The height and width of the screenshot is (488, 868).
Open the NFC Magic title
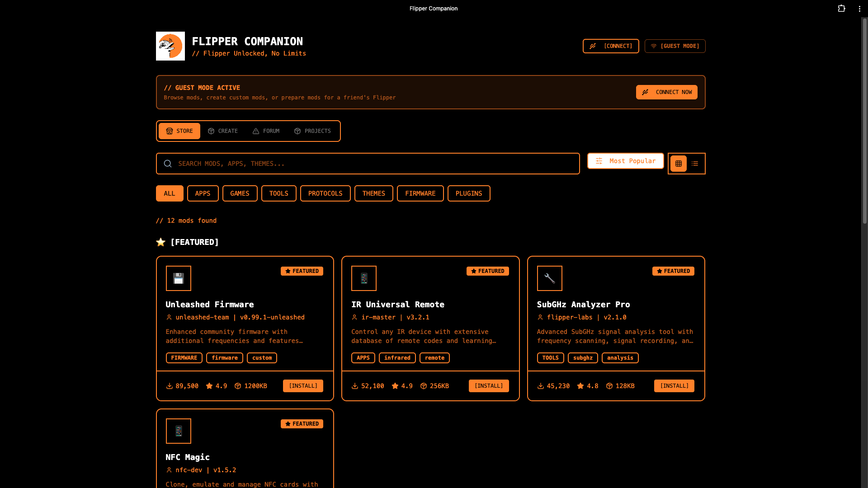click(x=188, y=457)
